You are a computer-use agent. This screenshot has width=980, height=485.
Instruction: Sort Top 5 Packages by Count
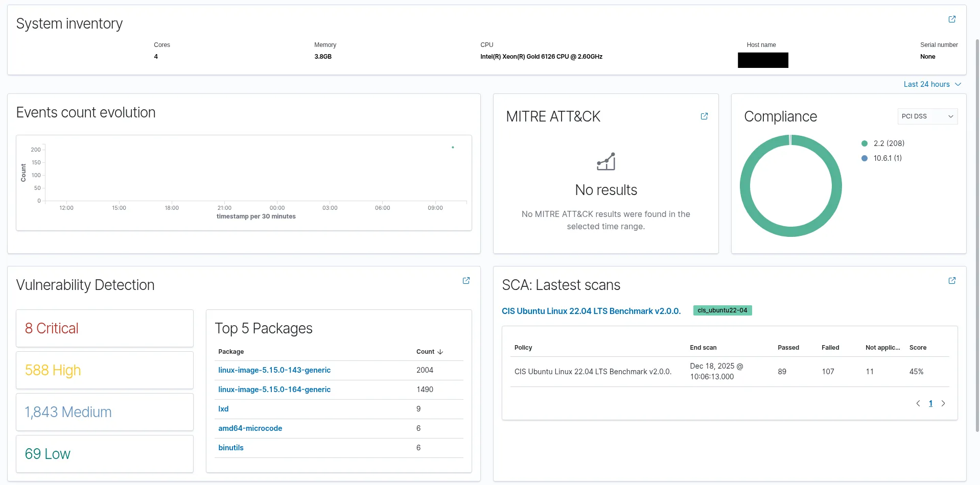[429, 351]
